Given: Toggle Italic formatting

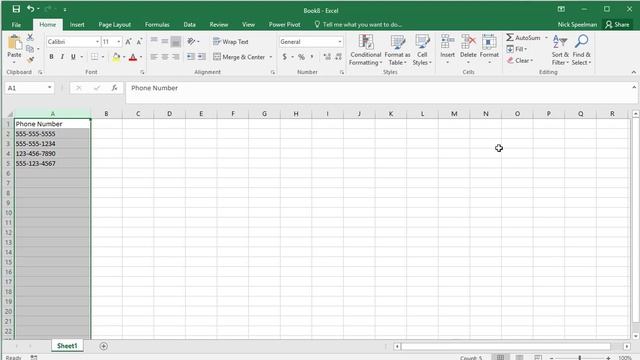Looking at the screenshot, I should [x=62, y=57].
